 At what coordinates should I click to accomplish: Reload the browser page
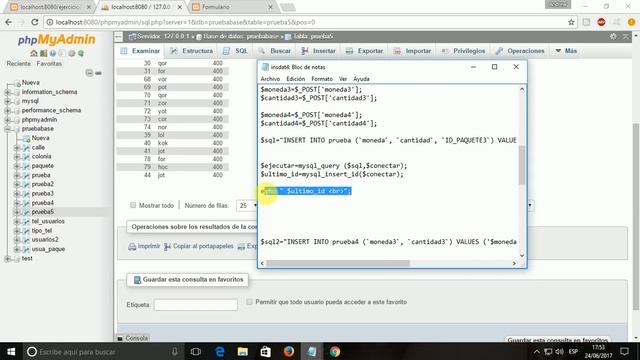point(35,22)
